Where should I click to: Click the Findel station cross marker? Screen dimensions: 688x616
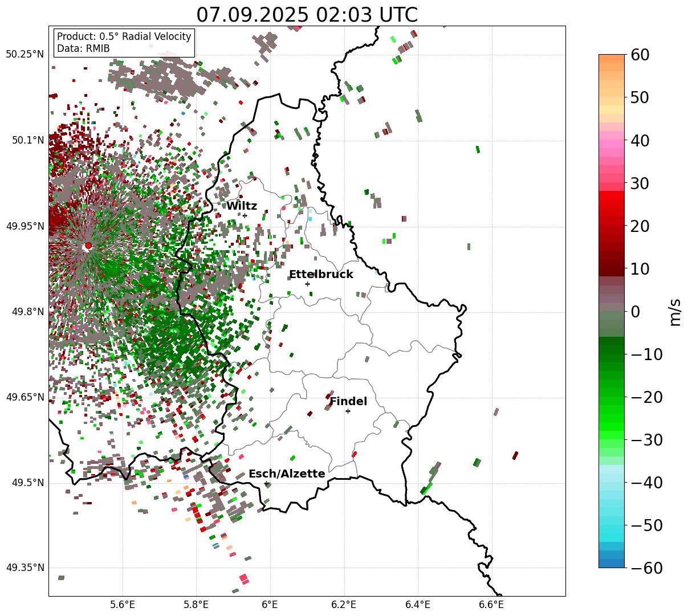[x=348, y=411]
